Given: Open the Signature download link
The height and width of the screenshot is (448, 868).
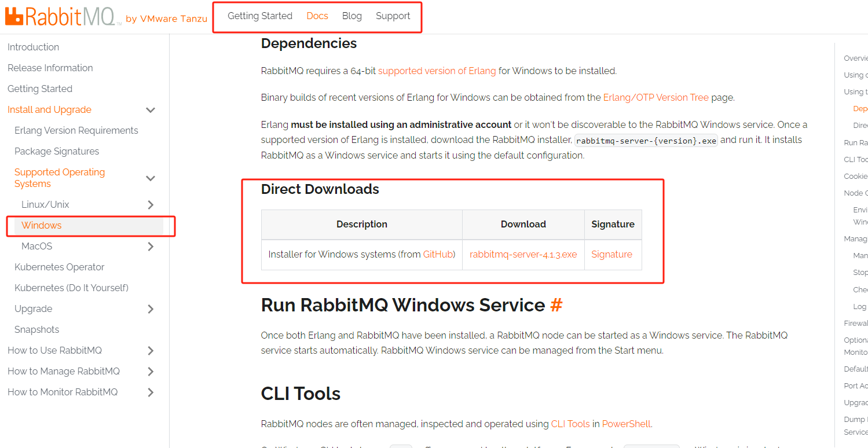Looking at the screenshot, I should click(x=611, y=255).
